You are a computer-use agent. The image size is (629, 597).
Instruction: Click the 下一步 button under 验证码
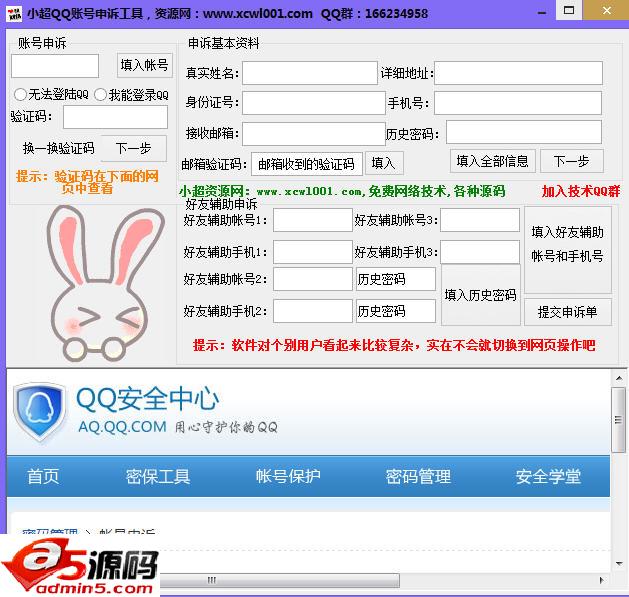click(x=133, y=148)
